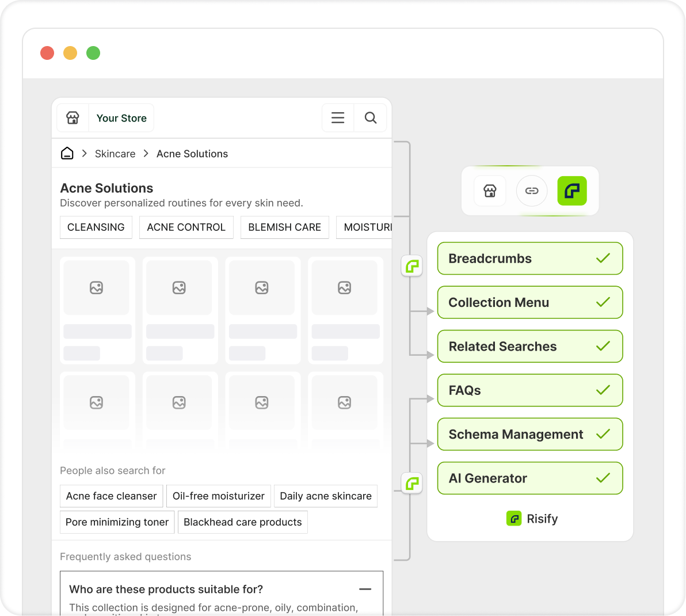Open the search magnifier icon

[x=370, y=117]
